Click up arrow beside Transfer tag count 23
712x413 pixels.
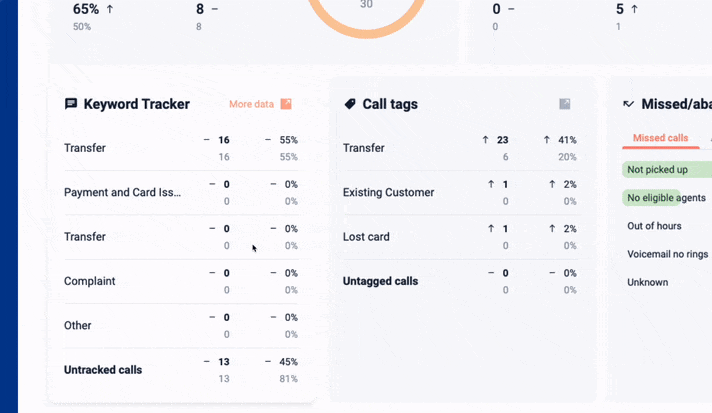pyautogui.click(x=486, y=140)
